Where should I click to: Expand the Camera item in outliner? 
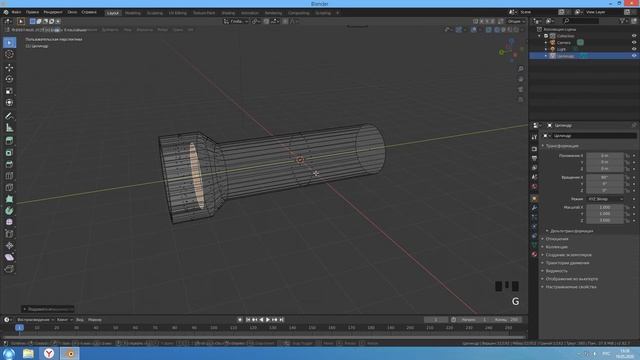(546, 42)
